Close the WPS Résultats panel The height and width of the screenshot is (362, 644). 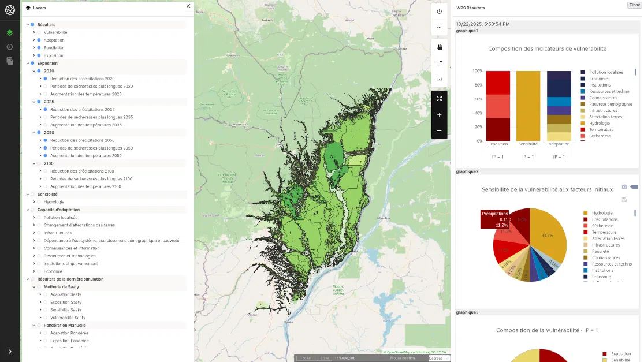pyautogui.click(x=634, y=5)
